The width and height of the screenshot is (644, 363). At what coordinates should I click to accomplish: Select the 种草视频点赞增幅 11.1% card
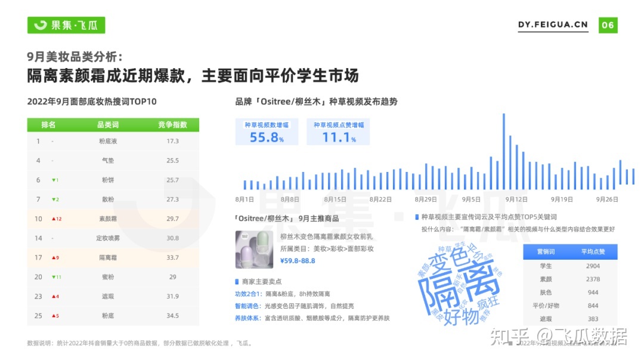click(x=339, y=131)
